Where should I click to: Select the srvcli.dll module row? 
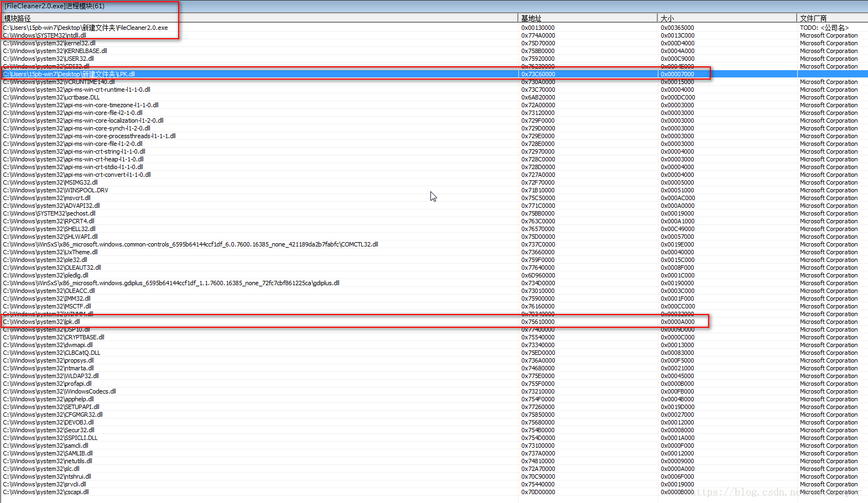[x=434, y=484]
